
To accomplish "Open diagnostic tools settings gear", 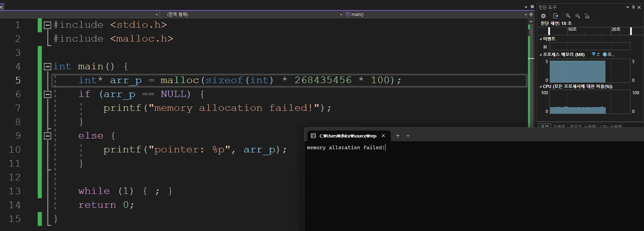I will pos(543,16).
